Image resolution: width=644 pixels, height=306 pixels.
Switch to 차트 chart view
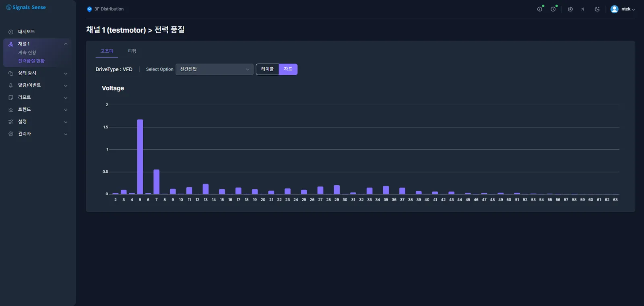tap(288, 69)
